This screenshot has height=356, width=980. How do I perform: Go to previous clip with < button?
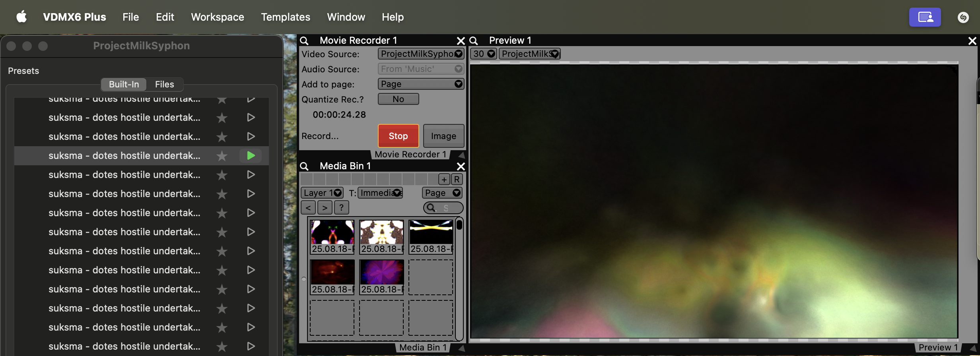(x=308, y=207)
